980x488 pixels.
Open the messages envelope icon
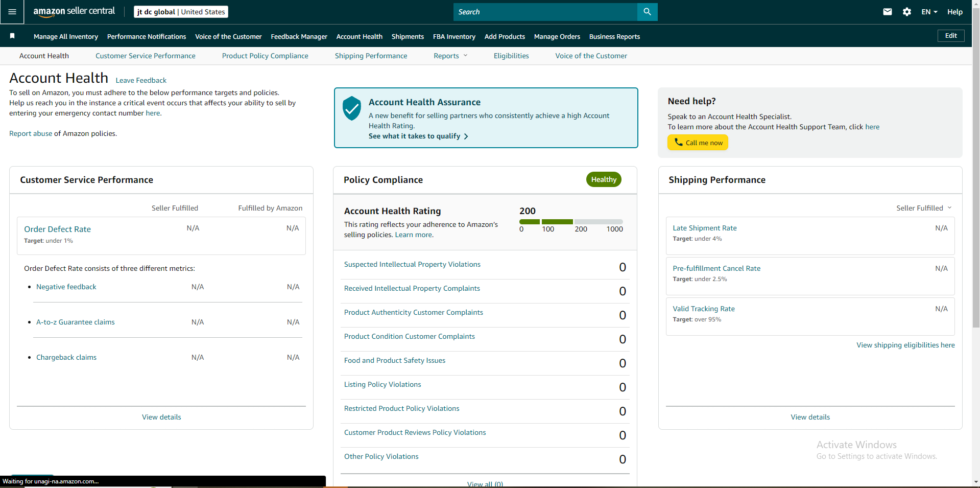point(888,12)
